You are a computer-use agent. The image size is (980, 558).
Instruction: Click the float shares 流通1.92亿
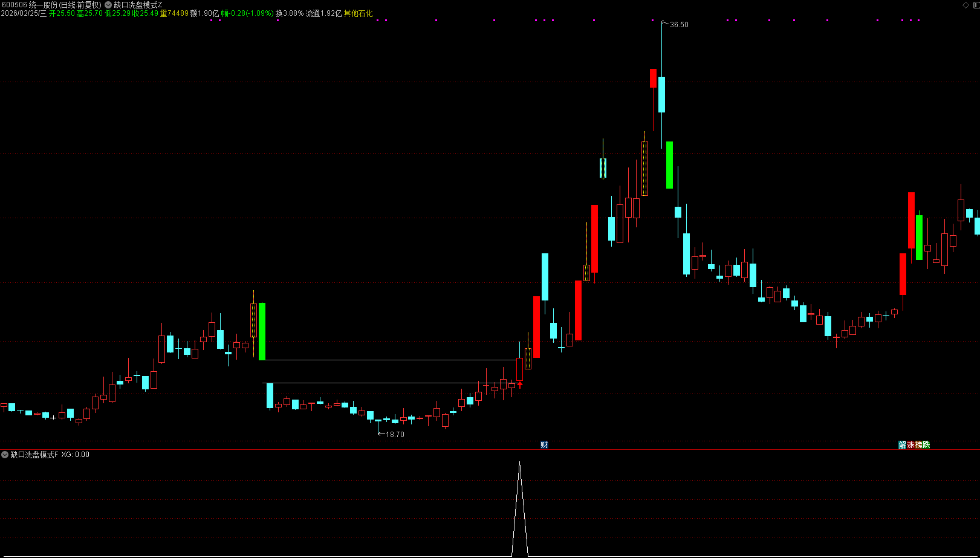[323, 13]
